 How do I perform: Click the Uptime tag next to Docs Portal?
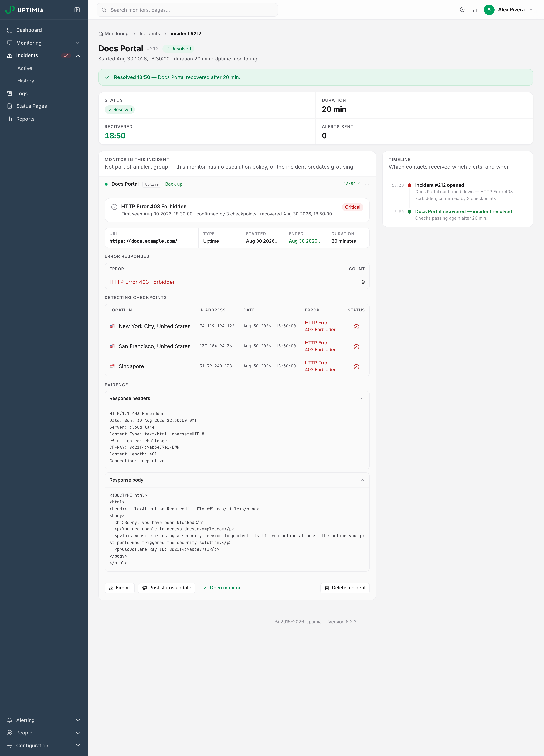(x=152, y=184)
